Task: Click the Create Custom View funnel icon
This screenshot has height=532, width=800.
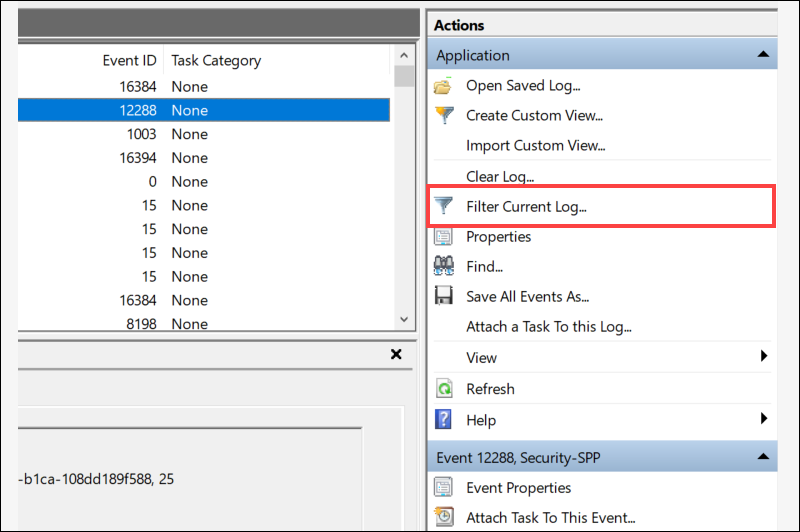Action: [444, 115]
